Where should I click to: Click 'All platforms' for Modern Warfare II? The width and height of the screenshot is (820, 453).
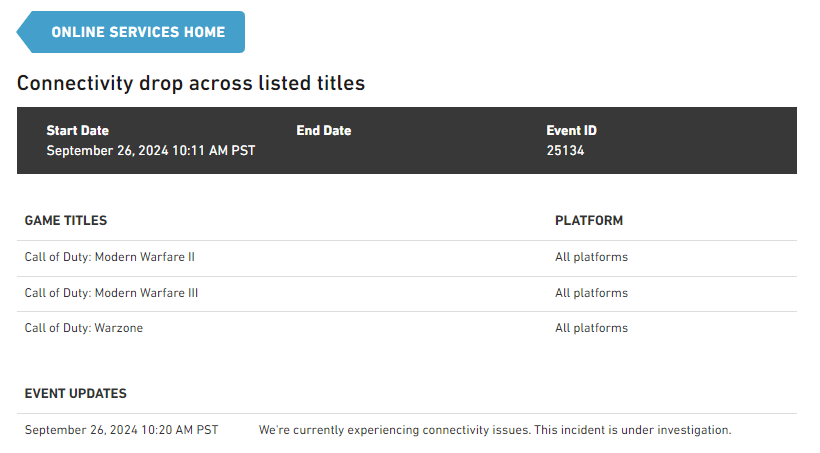pyautogui.click(x=592, y=257)
